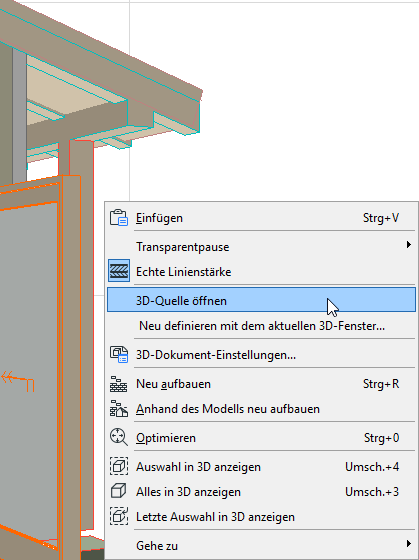Viewport: 419px width, 560px height.
Task: Expand the Transparentpause submenu arrow
Action: [408, 245]
